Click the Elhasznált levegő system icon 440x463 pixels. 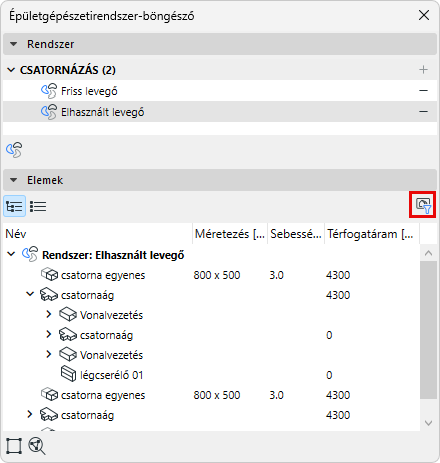point(49,112)
